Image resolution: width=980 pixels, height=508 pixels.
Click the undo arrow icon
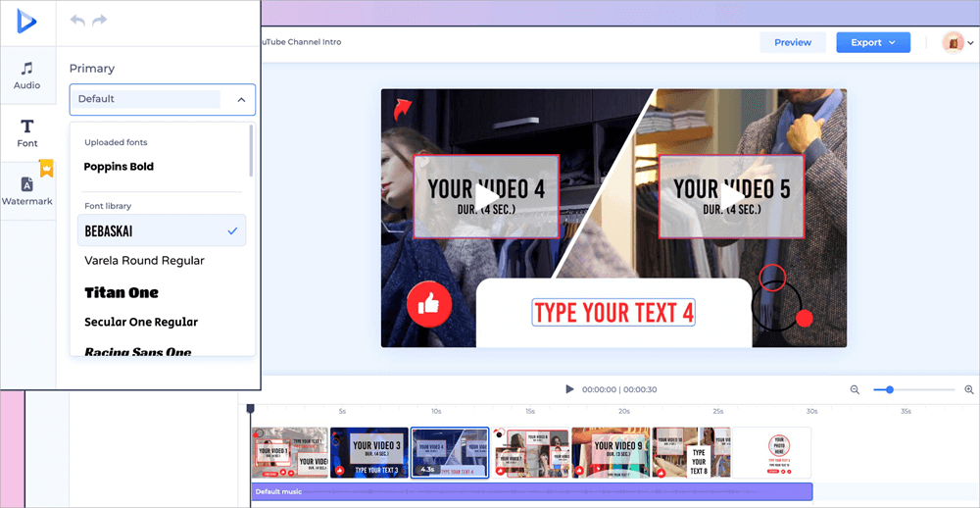click(x=77, y=21)
